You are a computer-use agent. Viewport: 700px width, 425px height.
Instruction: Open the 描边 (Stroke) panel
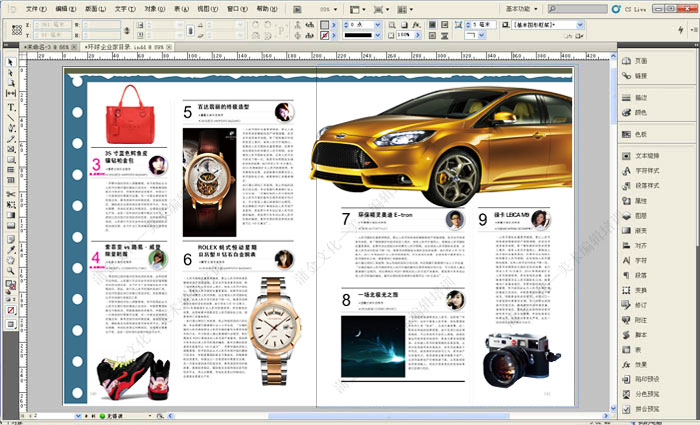tap(635, 98)
